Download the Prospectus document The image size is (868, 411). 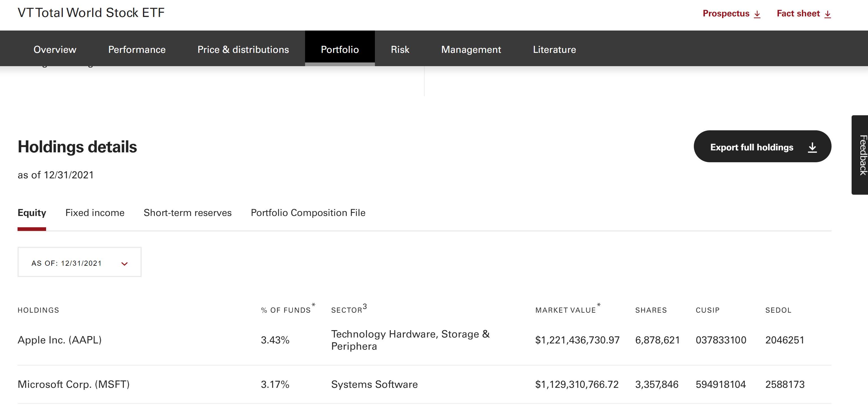pos(731,14)
